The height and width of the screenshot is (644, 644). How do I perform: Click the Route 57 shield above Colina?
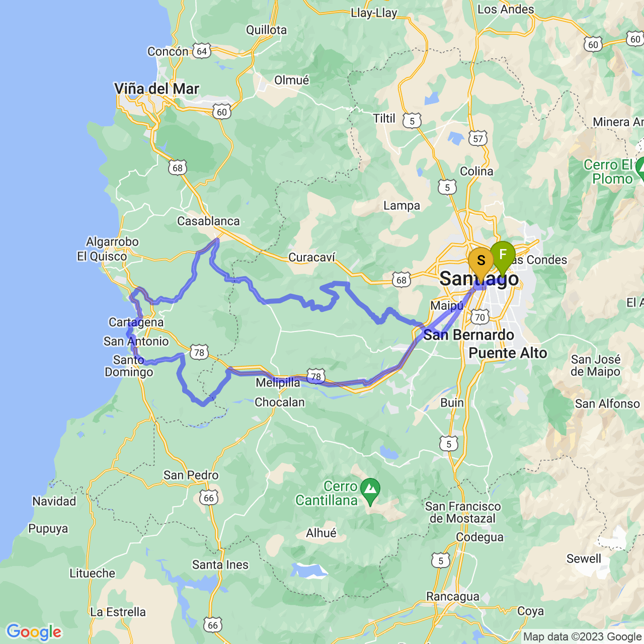click(x=478, y=139)
